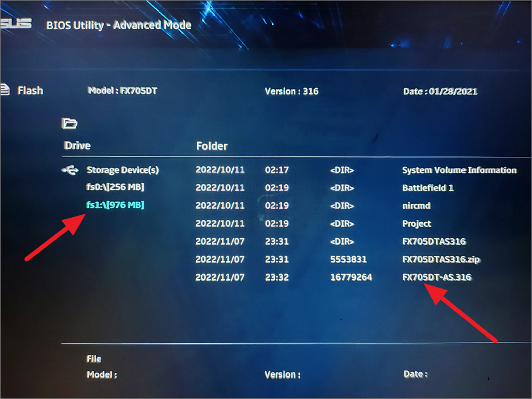Viewport: 532px width, 399px height.
Task: Click file size 16779264
Action: coord(351,277)
